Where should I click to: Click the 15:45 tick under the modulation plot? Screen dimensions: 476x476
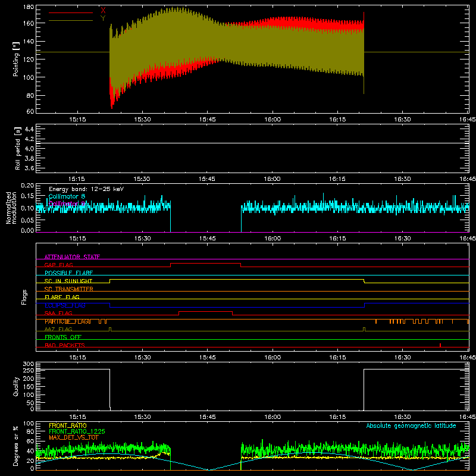(207, 239)
